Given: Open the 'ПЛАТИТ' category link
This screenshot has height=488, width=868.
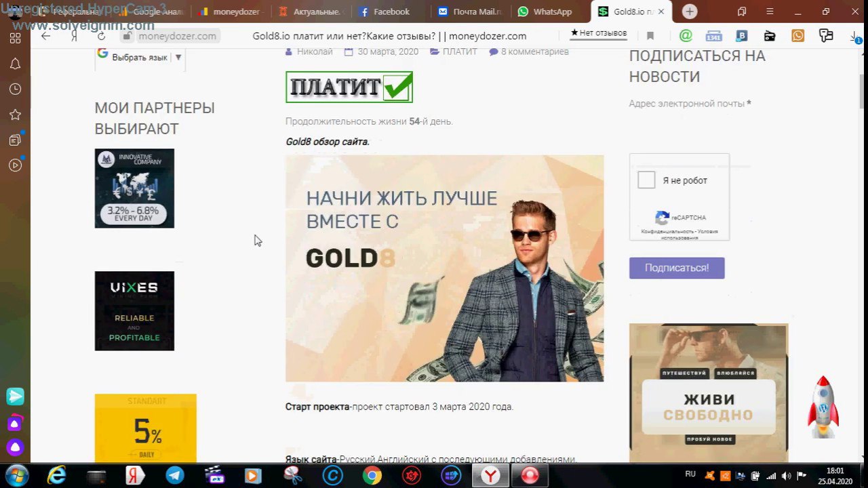Looking at the screenshot, I should tap(460, 52).
